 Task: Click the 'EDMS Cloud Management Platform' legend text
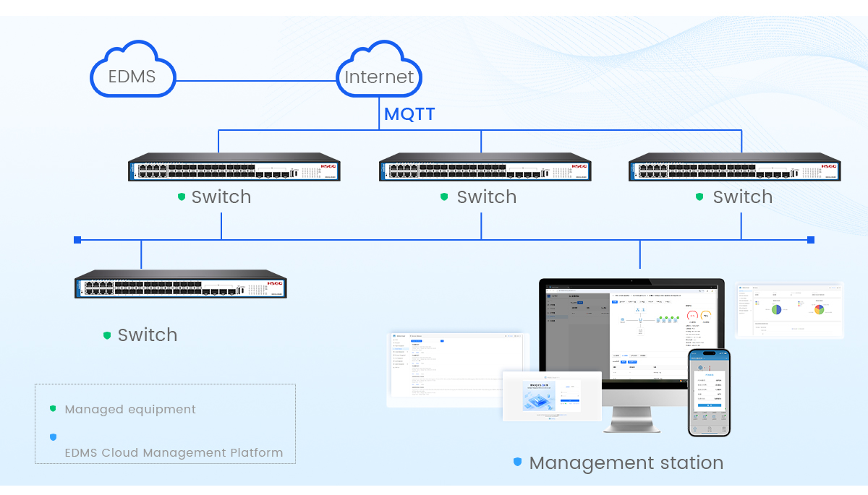(174, 453)
